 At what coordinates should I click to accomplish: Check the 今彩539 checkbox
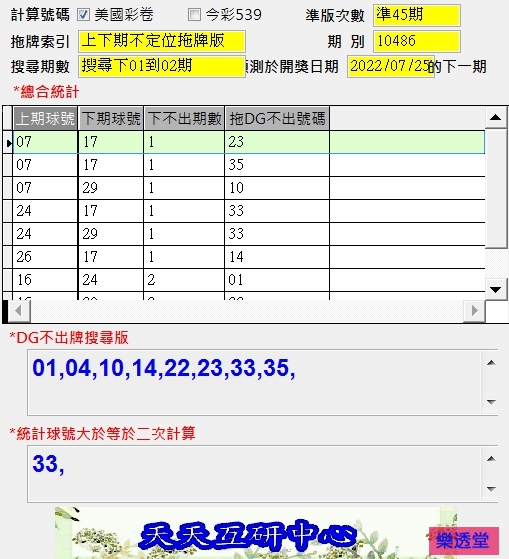click(x=194, y=15)
